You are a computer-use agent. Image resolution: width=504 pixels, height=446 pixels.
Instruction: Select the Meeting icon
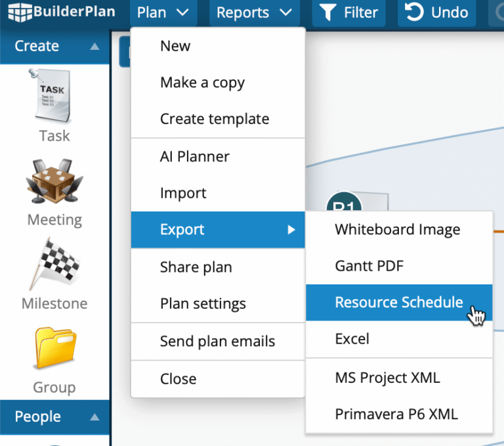(x=54, y=183)
